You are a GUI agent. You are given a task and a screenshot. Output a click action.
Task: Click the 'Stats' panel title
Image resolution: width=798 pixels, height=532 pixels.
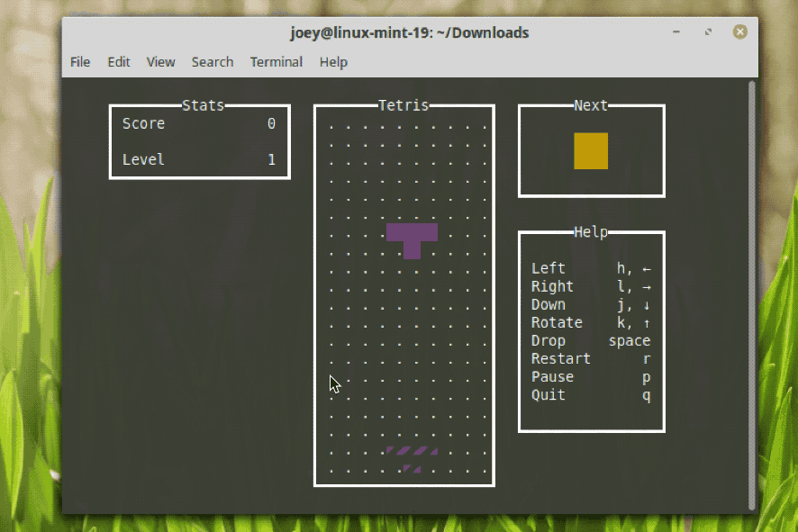tap(203, 105)
